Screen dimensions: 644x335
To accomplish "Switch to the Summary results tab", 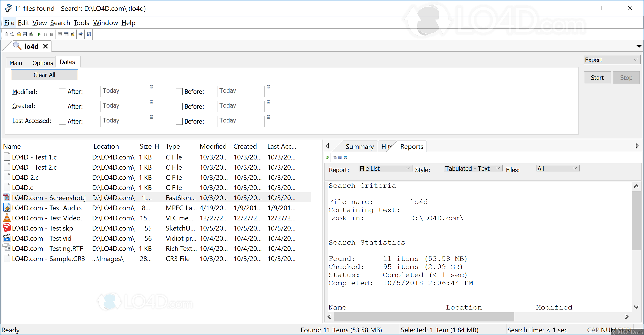I will pos(359,147).
